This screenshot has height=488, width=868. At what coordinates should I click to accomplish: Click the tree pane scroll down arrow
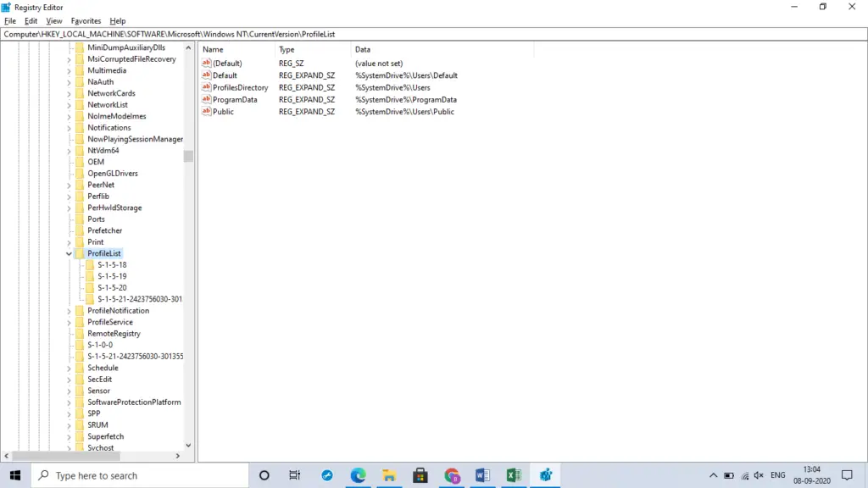click(189, 446)
